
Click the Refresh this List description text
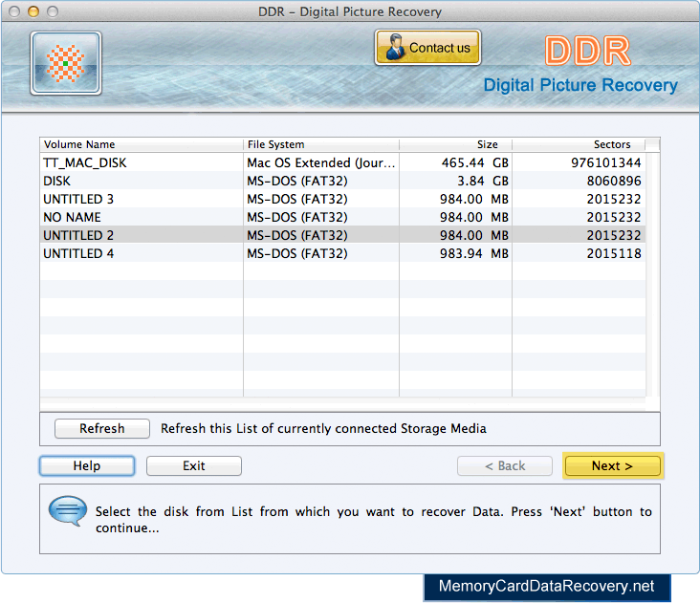323,429
